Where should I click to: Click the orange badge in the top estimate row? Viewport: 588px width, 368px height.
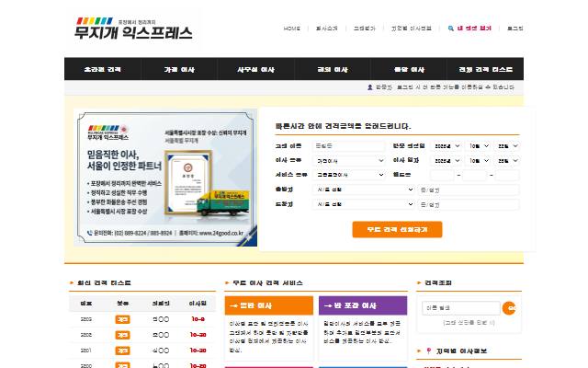[122, 319]
